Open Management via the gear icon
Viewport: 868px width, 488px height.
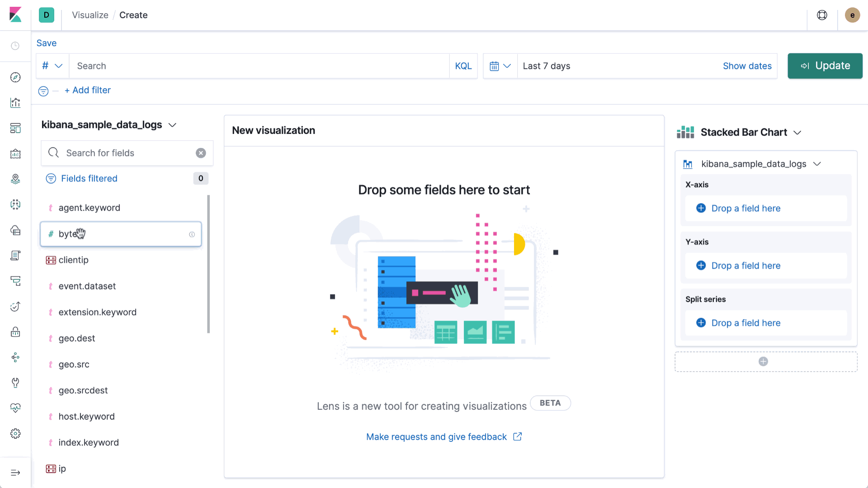click(x=15, y=434)
